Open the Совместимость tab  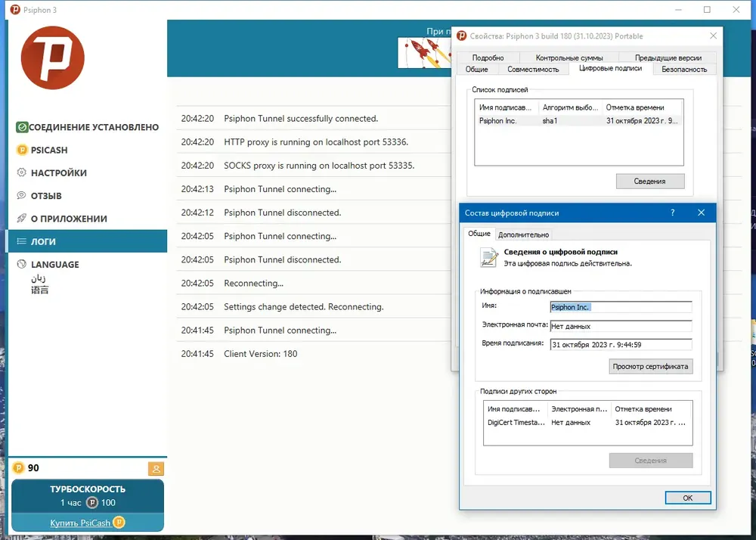533,69
